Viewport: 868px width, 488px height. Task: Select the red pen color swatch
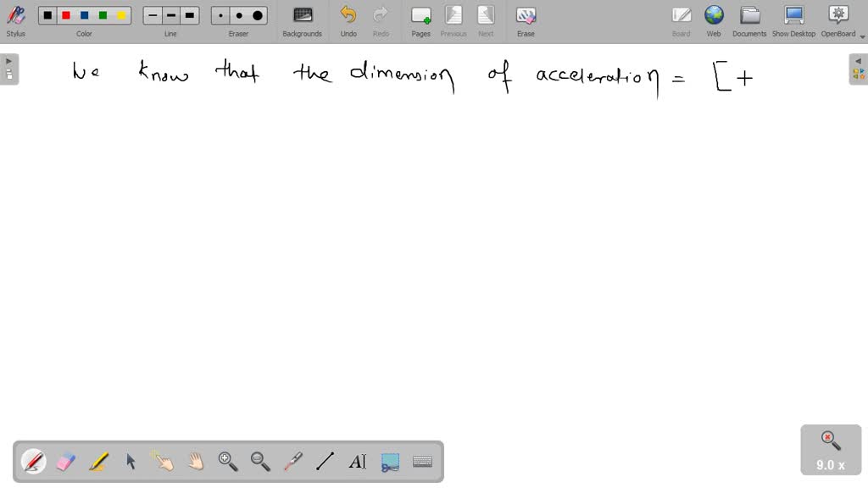tap(66, 14)
